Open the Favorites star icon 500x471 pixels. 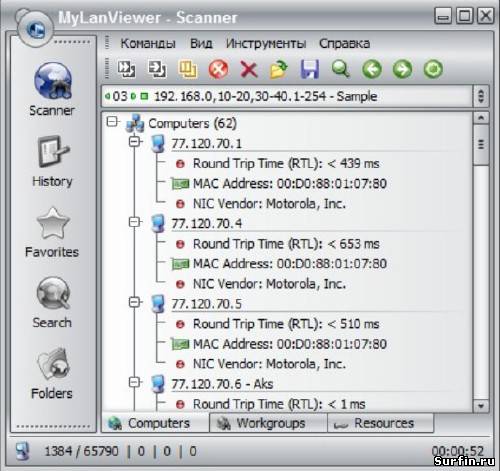point(53,223)
